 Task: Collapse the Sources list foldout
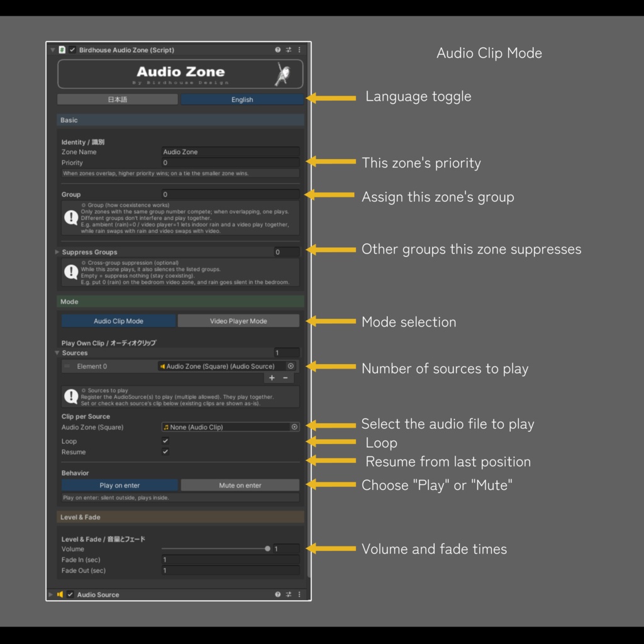point(57,353)
